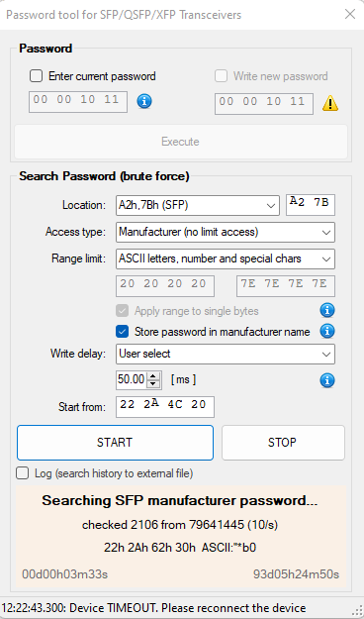Image resolution: width=364 pixels, height=619 pixels.
Task: Click the current password hex field
Action: click(x=78, y=101)
